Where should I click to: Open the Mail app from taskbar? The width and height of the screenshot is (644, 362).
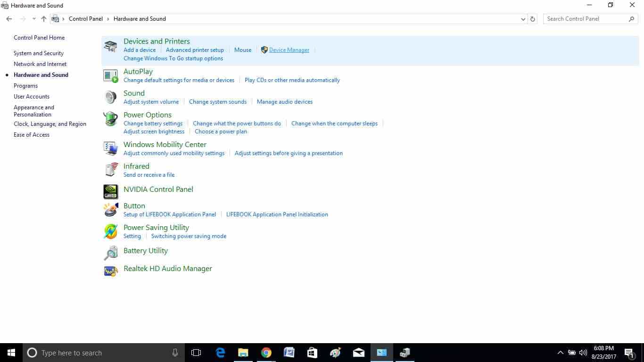(359, 353)
